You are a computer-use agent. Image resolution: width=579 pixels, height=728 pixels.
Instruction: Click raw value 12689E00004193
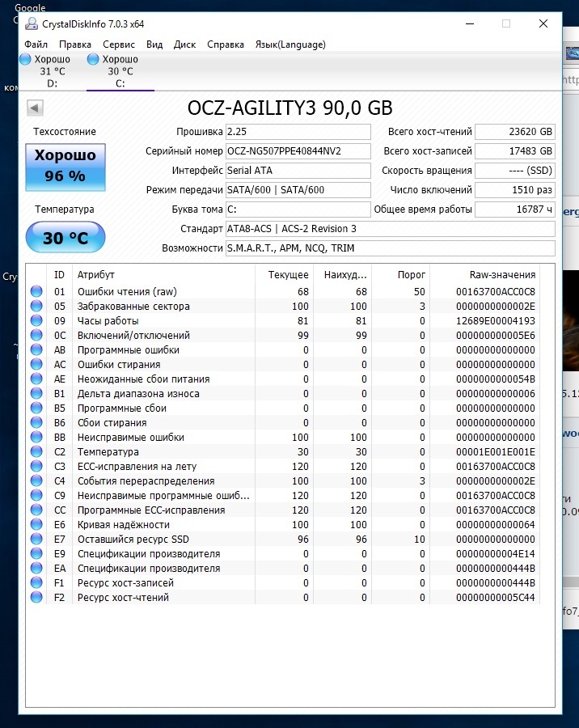coord(496,321)
